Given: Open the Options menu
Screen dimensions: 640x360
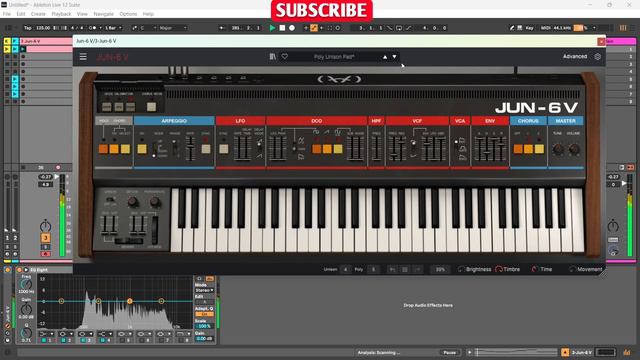Looking at the screenshot, I should tap(128, 14).
